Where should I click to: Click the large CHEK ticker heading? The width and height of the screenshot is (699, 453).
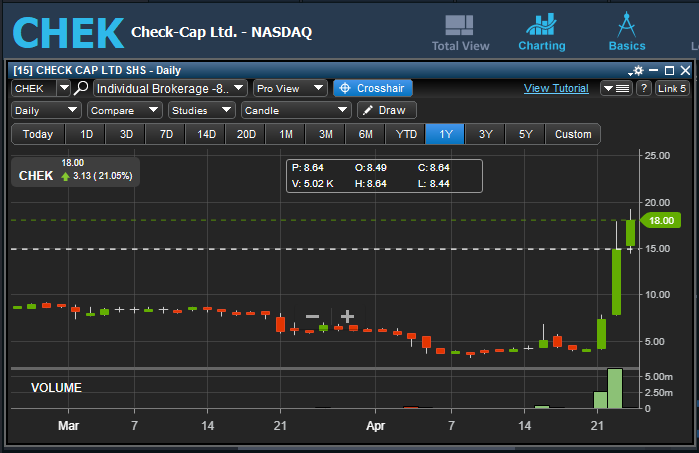[x=68, y=33]
